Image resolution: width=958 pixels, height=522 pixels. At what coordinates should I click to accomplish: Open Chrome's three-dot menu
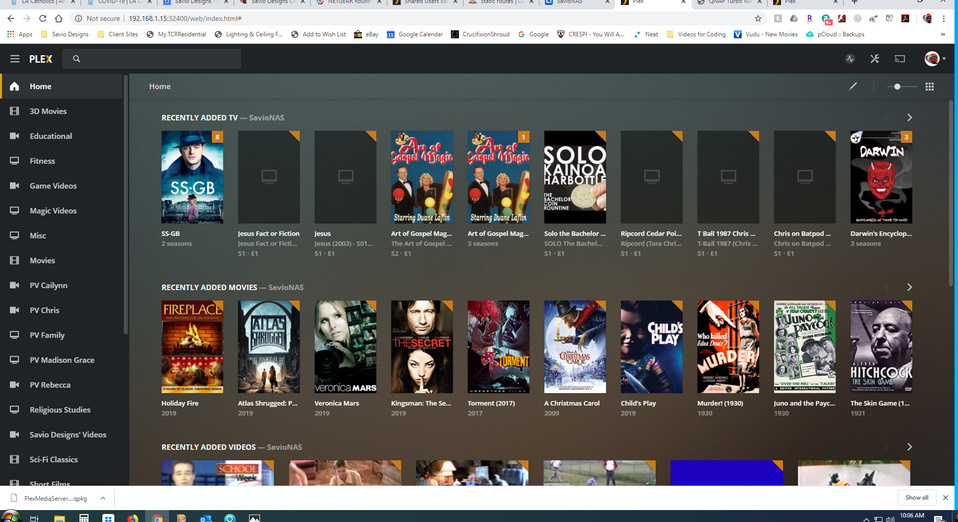(x=945, y=18)
